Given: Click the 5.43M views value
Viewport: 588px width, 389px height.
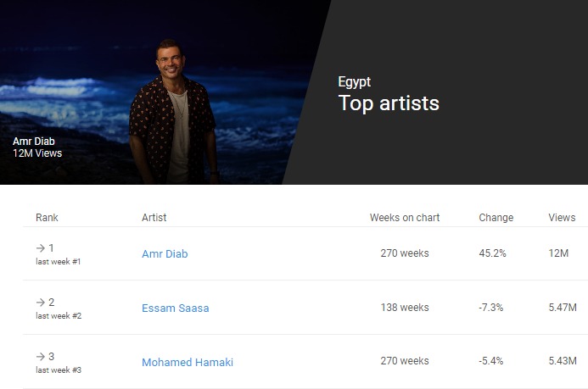Looking at the screenshot, I should click(x=563, y=361).
